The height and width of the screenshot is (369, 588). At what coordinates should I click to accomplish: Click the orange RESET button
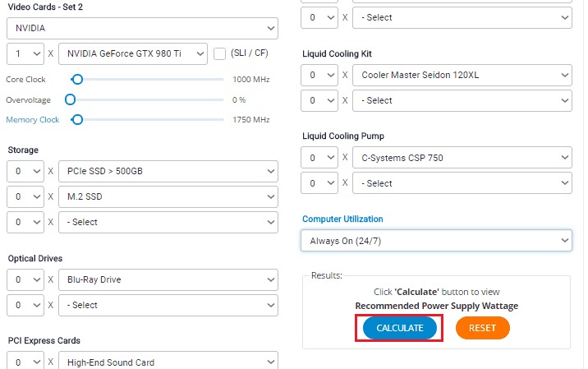[x=482, y=328]
